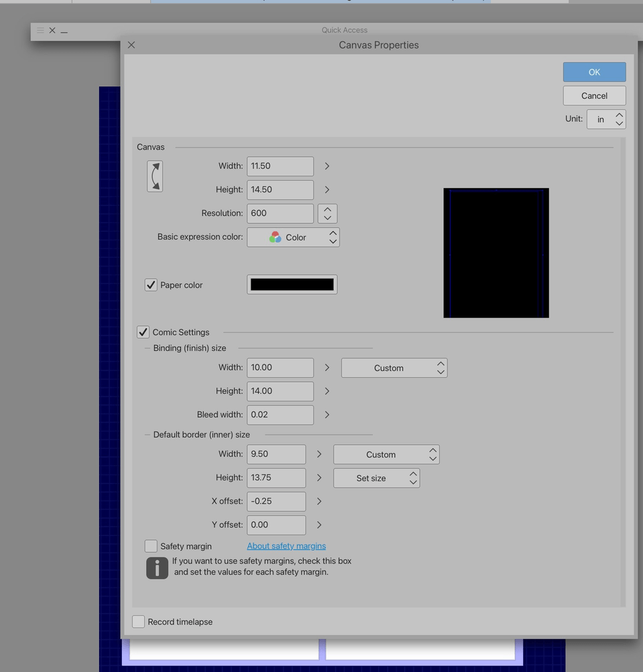Edit the Default border Width field
Screen dimensions: 643x672
pyautogui.click(x=277, y=454)
